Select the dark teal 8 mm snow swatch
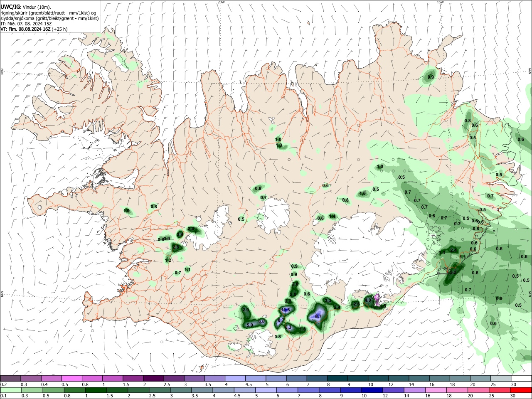 pyautogui.click(x=337, y=379)
